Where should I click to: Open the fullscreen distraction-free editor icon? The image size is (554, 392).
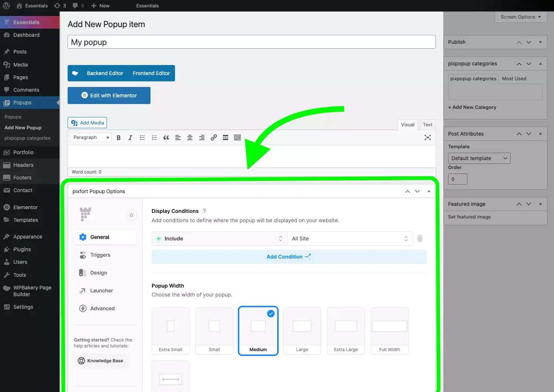point(428,137)
